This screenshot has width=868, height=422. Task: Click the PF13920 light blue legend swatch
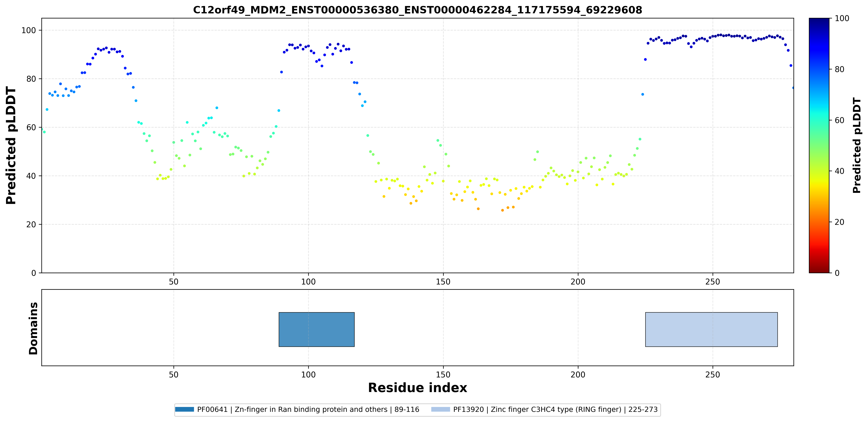[440, 409]
